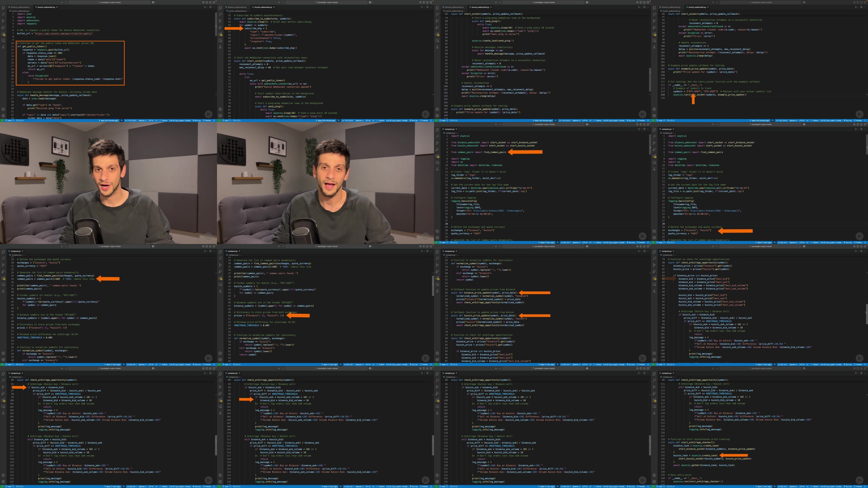Open remote window indicator in 'kucoin_bid = kucoin_price' frame
Viewport: 868px width, 488px height.
coord(653,364)
